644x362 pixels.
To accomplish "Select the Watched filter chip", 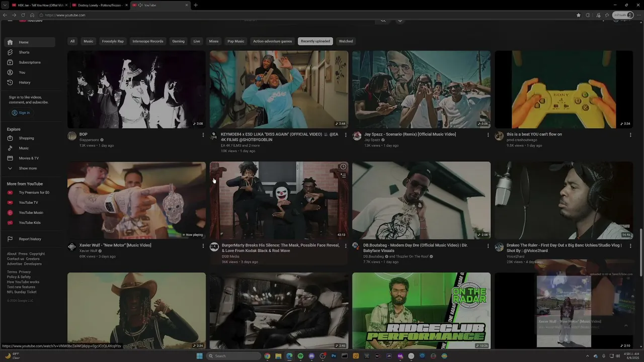I will 346,41.
